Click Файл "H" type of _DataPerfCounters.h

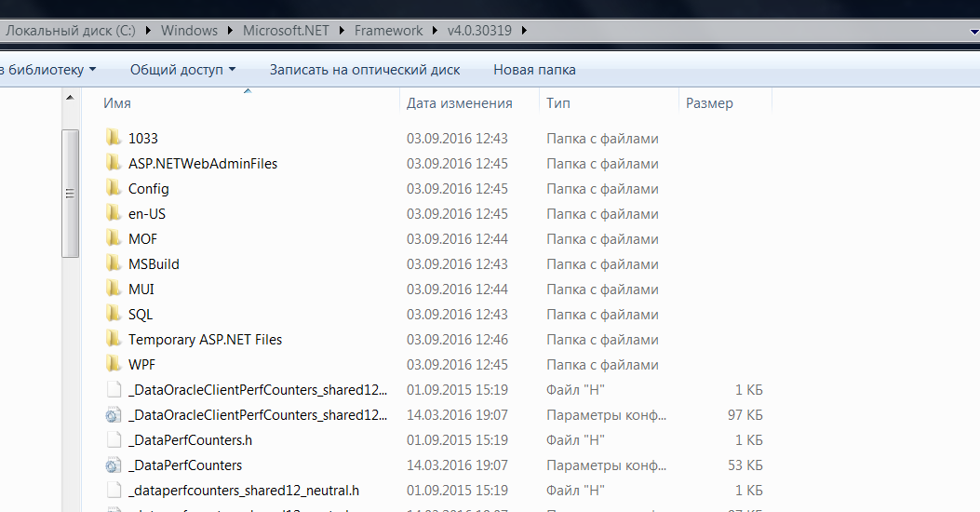coord(576,440)
